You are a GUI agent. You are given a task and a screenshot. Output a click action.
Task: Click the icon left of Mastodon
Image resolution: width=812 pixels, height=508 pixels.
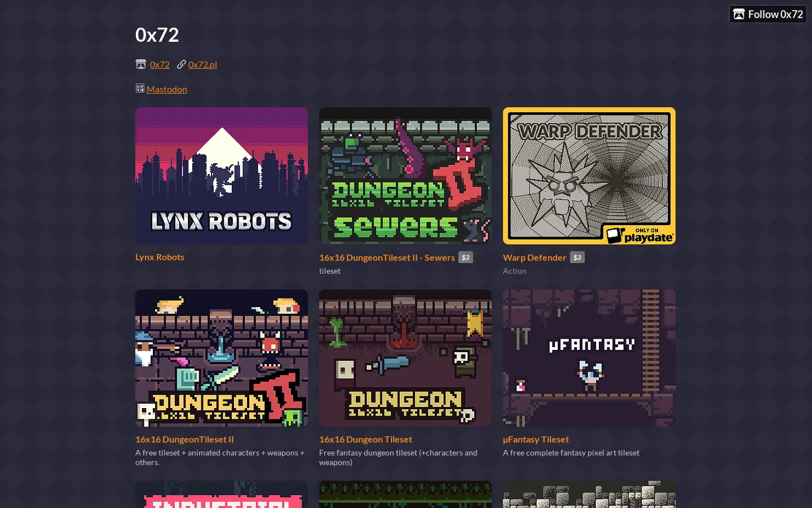click(x=140, y=88)
